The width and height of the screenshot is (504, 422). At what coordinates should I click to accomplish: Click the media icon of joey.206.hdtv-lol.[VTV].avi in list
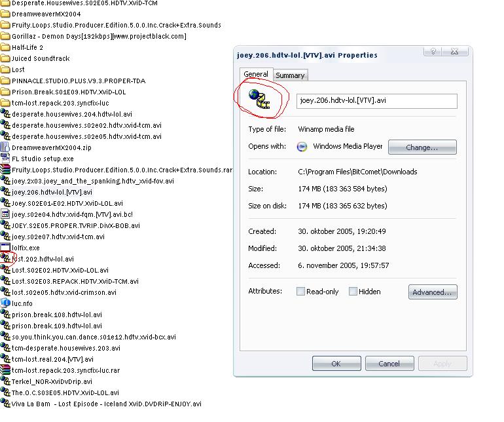[5, 192]
